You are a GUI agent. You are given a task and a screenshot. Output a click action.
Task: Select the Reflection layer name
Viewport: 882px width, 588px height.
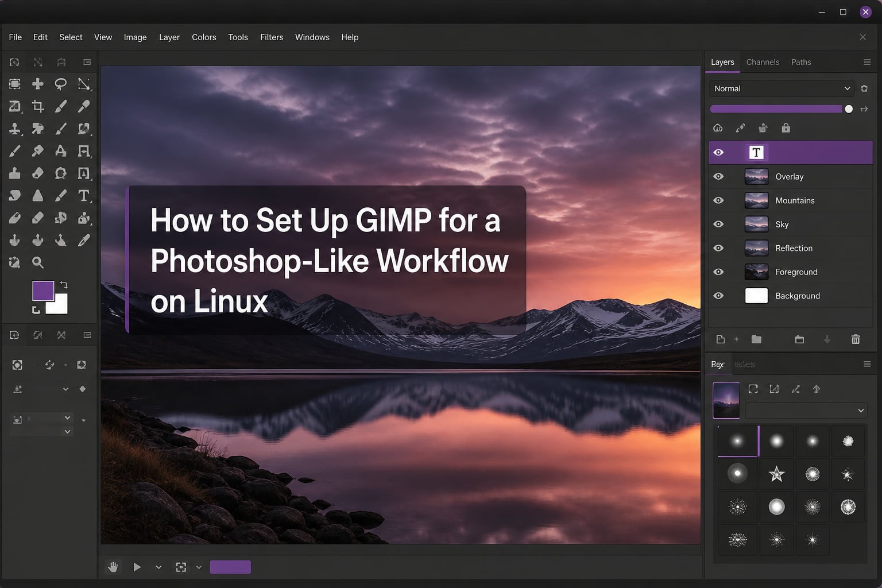[x=794, y=248]
